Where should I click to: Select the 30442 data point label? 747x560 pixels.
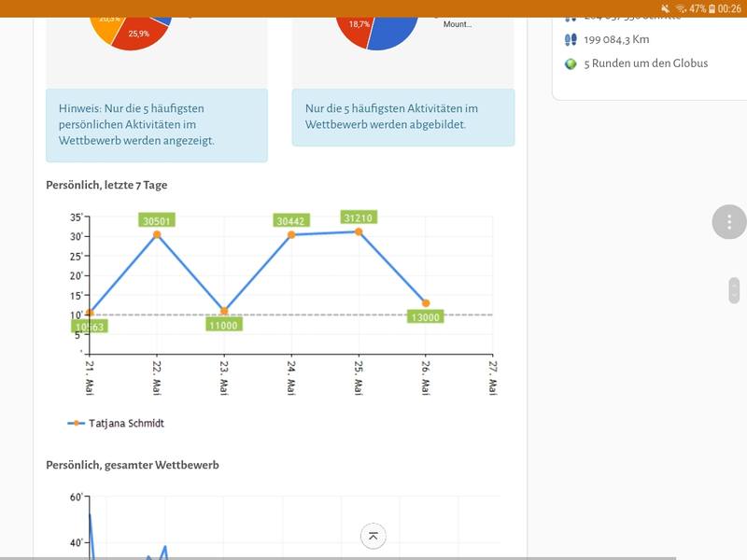(x=291, y=221)
